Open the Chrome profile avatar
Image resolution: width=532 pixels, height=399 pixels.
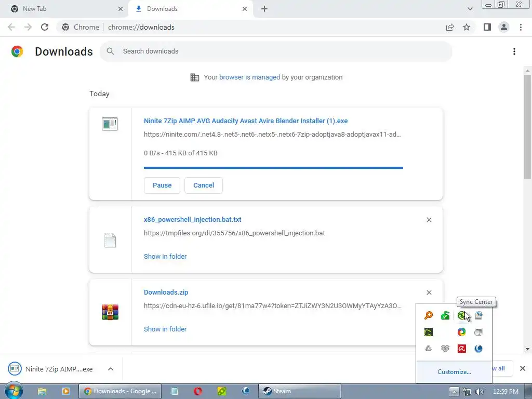point(504,27)
